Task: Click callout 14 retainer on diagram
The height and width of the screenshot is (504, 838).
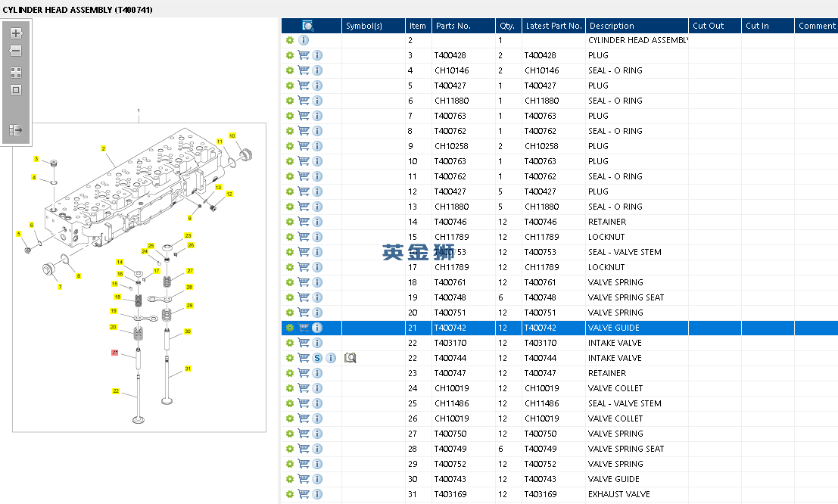Action: 120,262
